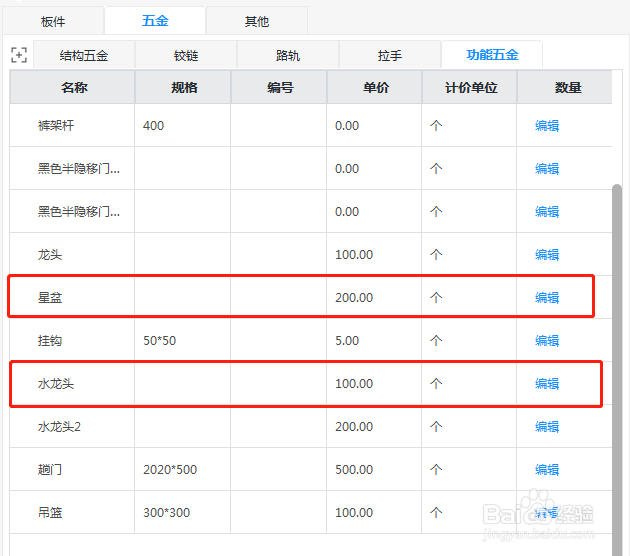
Task: Switch to the 结构五金 sub-tab
Action: pos(84,55)
